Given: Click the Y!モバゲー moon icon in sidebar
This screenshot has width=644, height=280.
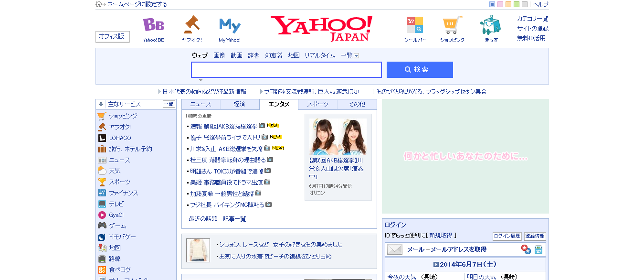Looking at the screenshot, I should tap(102, 237).
